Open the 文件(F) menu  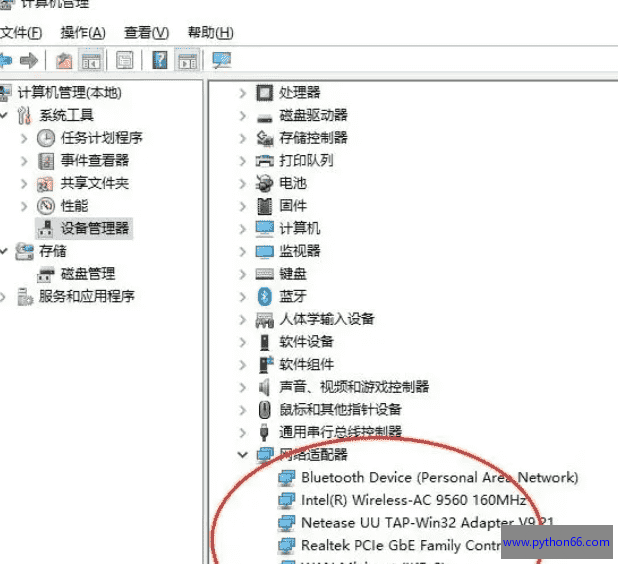click(21, 33)
